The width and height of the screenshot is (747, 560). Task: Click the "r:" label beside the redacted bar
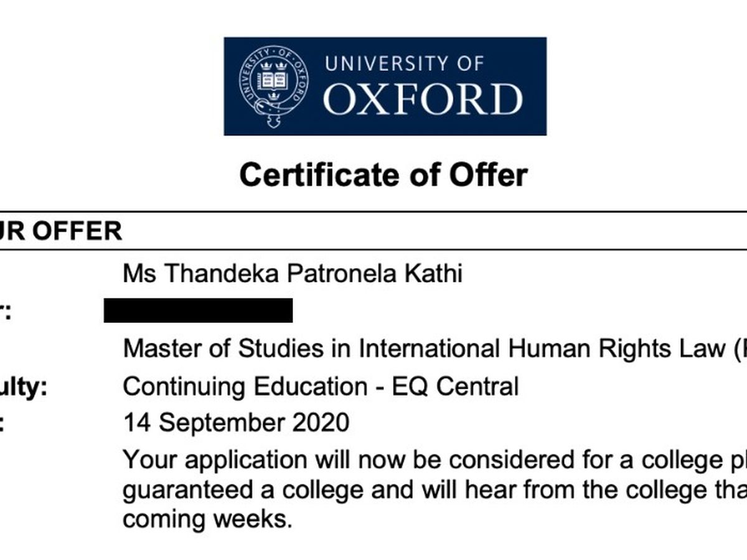[x=5, y=312]
